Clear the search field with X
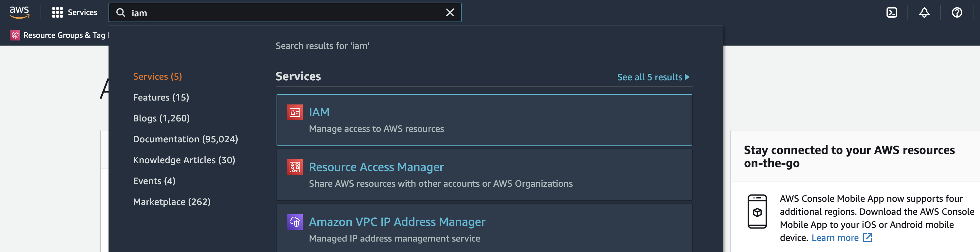This screenshot has height=252, width=980. (450, 12)
